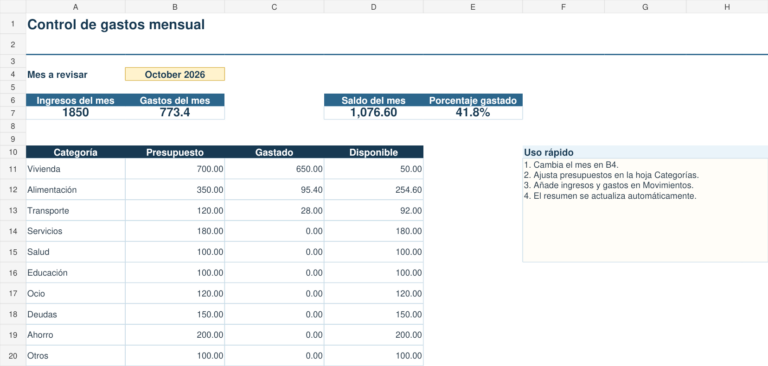Select Vivienda spent amount 650.00
Viewport: 768px width, 366px height.
[x=274, y=169]
